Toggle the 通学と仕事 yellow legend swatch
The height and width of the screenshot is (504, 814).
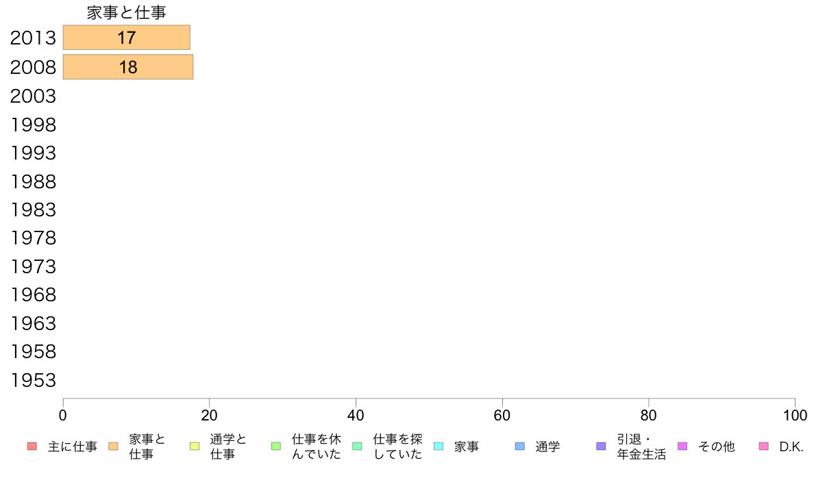coord(195,446)
